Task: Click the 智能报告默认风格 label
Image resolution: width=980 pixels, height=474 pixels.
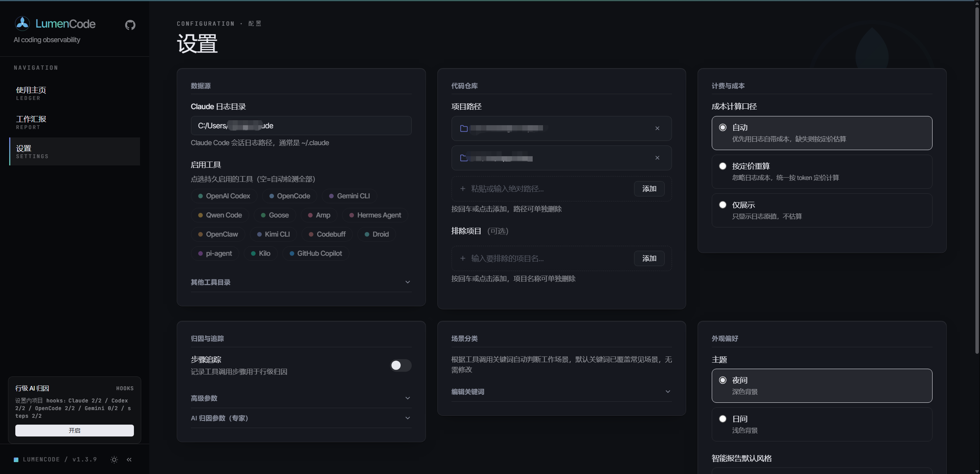Action: tap(742, 458)
